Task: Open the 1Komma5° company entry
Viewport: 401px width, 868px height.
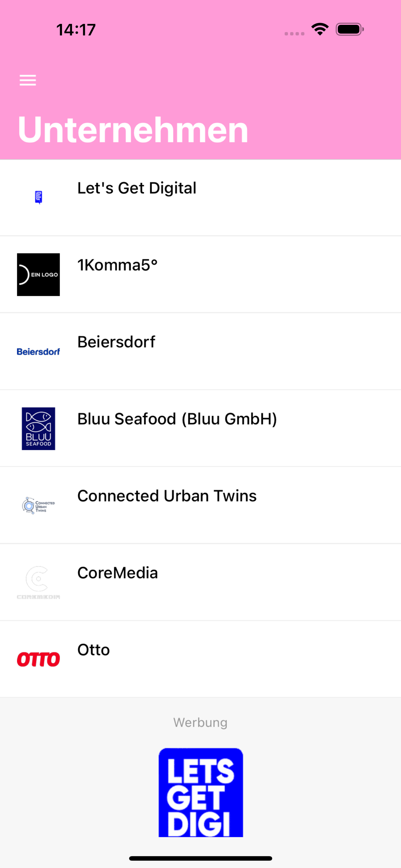Action: click(x=200, y=274)
